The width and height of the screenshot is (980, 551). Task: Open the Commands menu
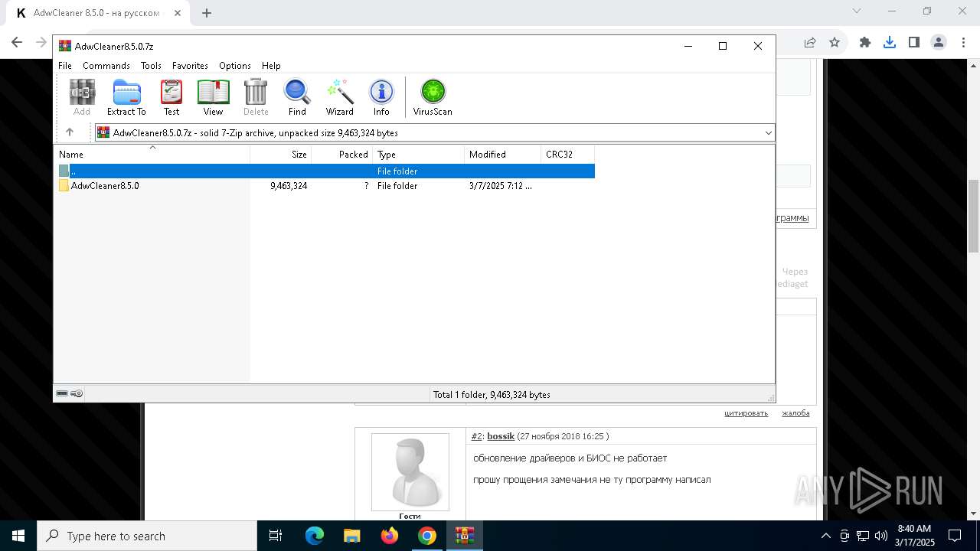[x=106, y=66]
